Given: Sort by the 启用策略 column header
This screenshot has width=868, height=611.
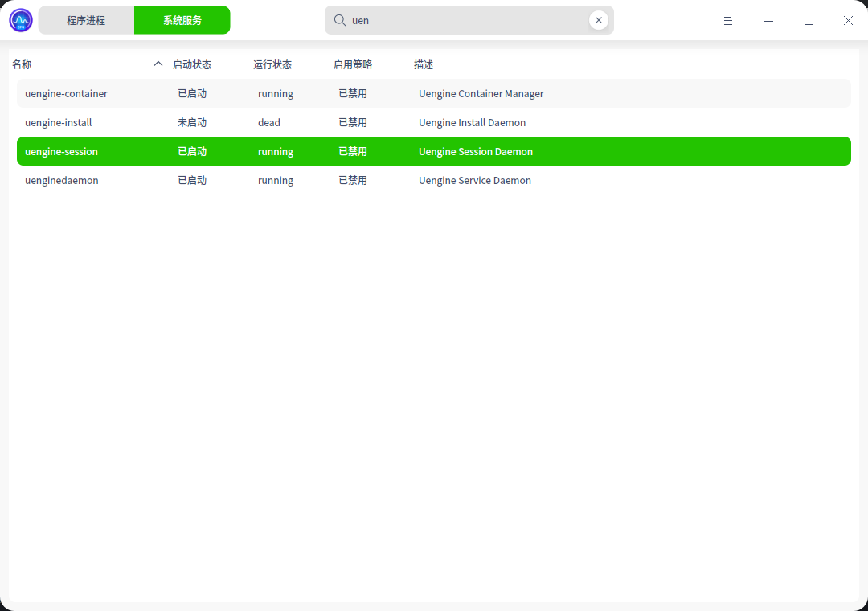Looking at the screenshot, I should coord(353,64).
